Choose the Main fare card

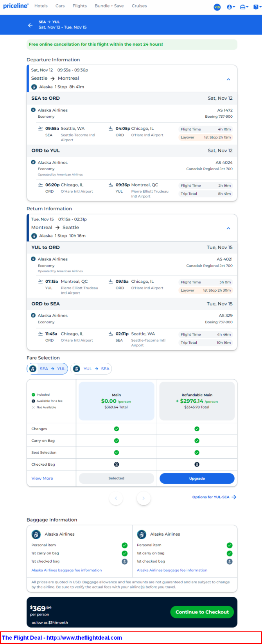[x=117, y=401]
